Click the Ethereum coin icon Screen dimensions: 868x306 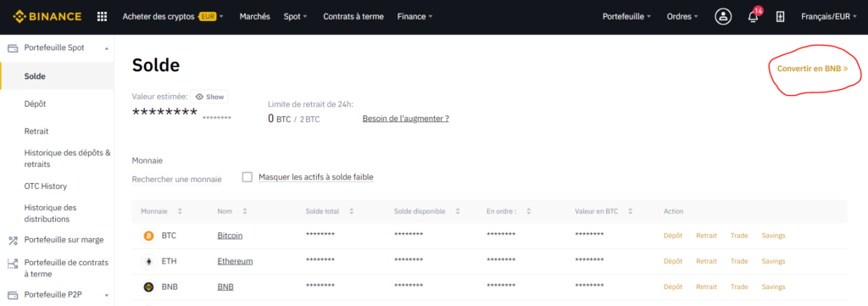click(148, 261)
